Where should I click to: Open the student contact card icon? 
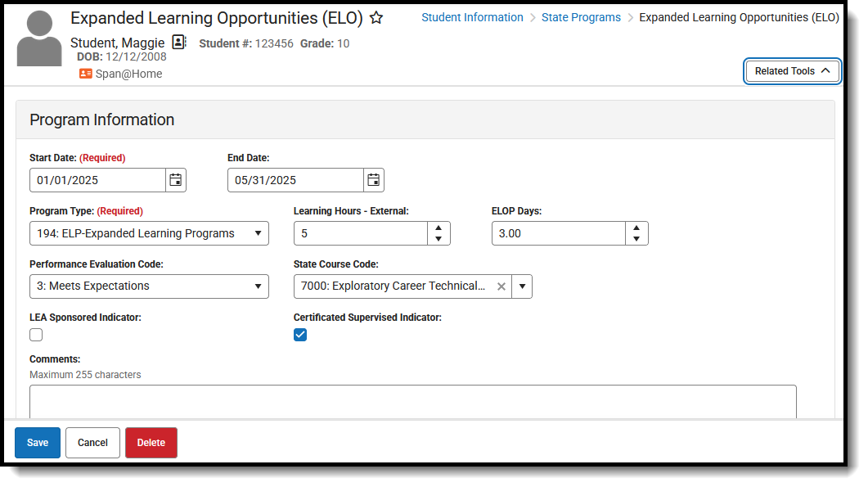click(179, 43)
